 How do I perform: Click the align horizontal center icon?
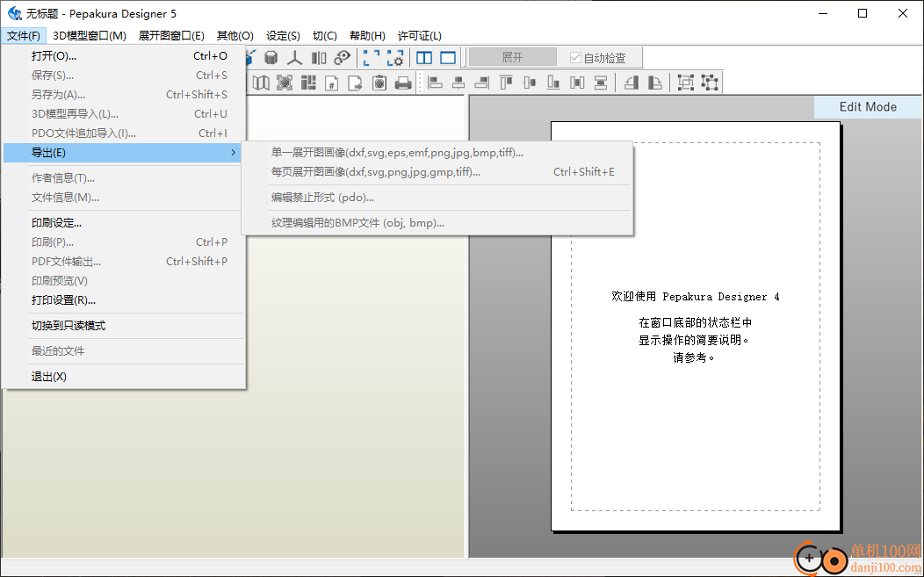point(458,83)
